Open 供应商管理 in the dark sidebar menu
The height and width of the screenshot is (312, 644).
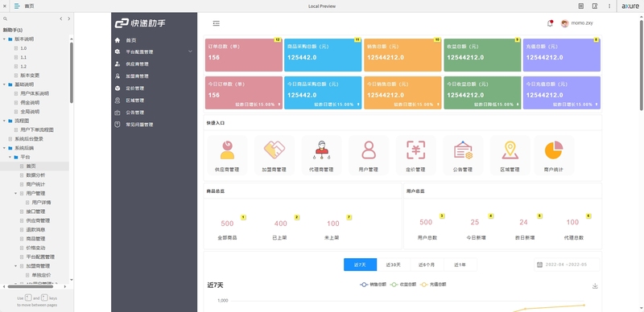pos(137,64)
